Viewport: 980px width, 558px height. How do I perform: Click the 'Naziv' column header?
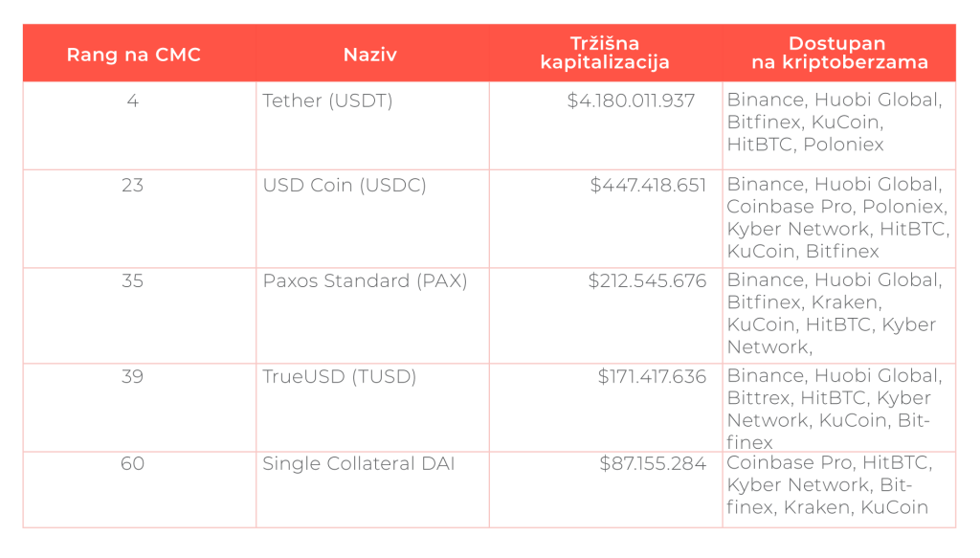(x=370, y=55)
